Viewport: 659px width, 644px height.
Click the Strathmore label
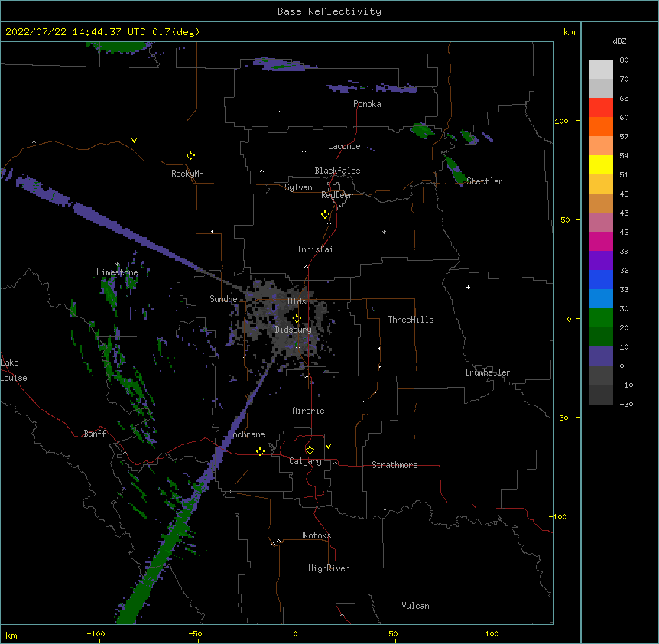(394, 465)
